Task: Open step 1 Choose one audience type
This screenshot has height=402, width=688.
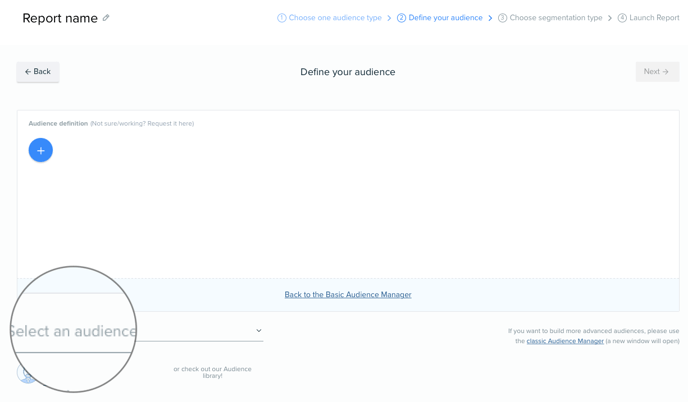Action: [330, 18]
